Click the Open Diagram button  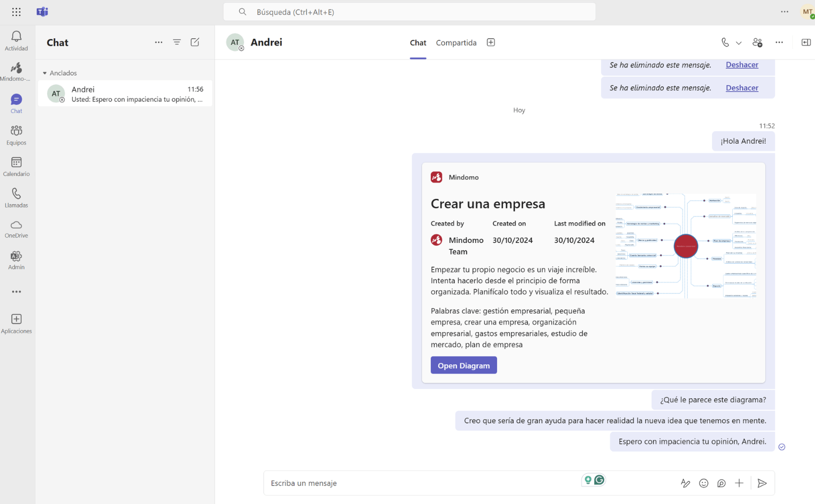(464, 366)
